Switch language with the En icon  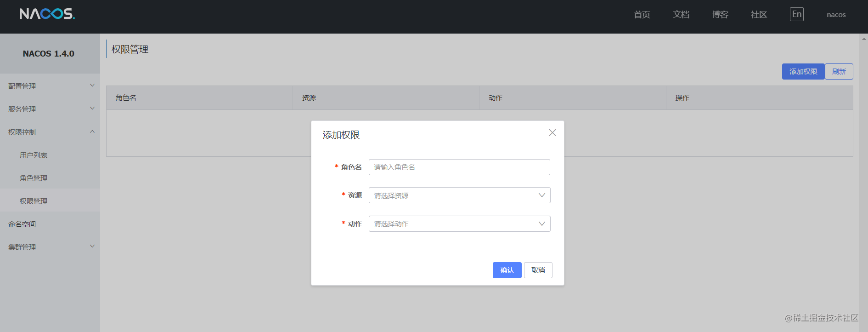pyautogui.click(x=797, y=14)
